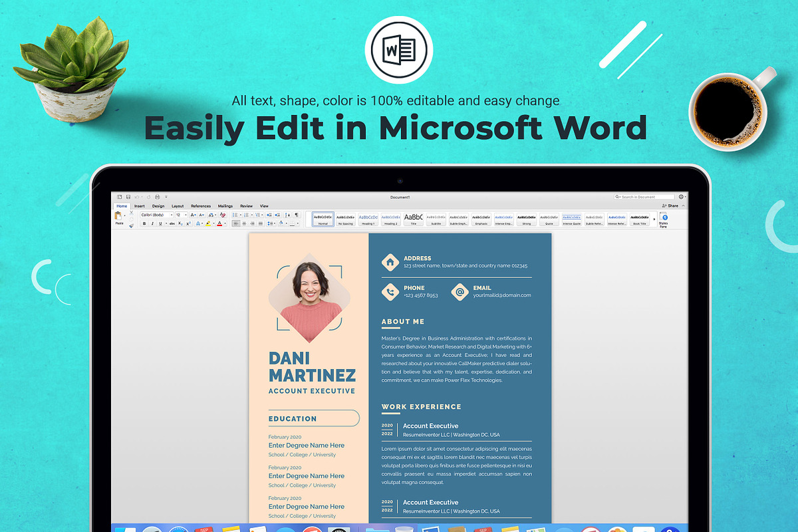Viewport: 798px width, 532px height.
Task: Switch to the Insert tab
Action: point(140,206)
